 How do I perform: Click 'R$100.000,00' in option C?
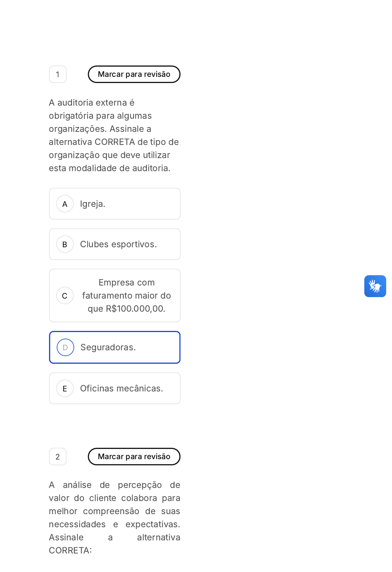tap(135, 309)
